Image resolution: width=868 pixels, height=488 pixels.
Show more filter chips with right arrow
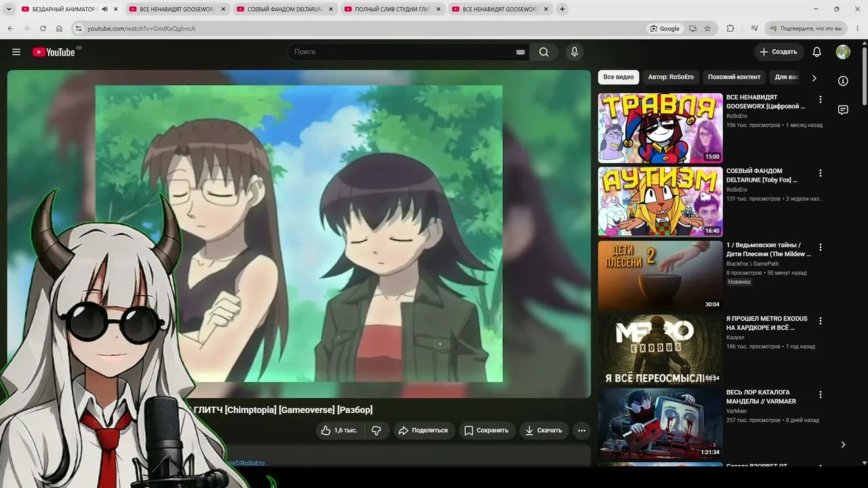pos(814,78)
